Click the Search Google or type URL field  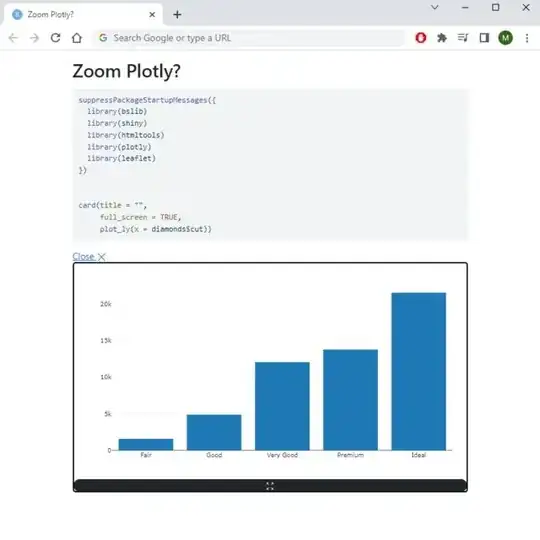pos(249,38)
